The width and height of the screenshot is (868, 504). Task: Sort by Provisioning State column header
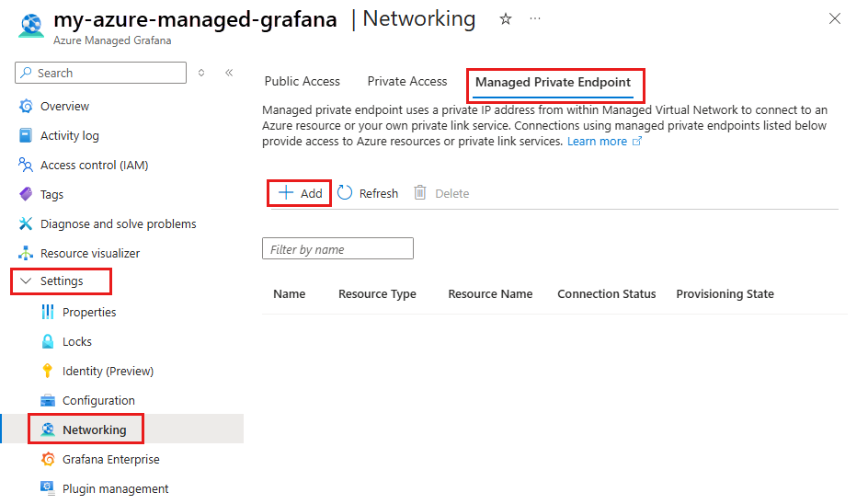725,294
